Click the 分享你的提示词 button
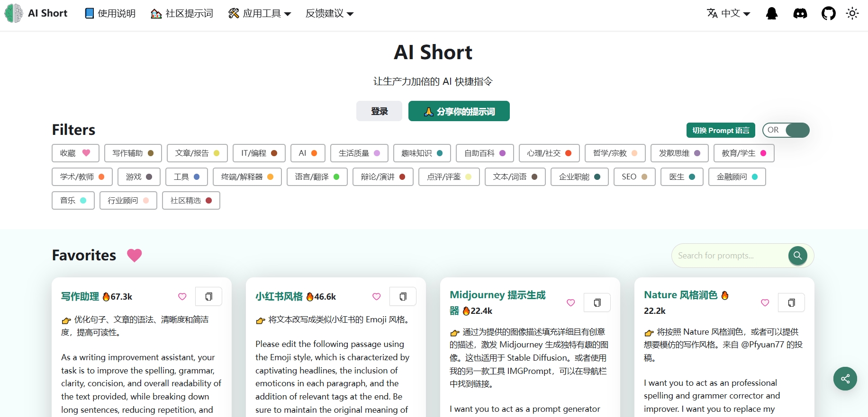Screen dimensions: 868x417 click(459, 111)
